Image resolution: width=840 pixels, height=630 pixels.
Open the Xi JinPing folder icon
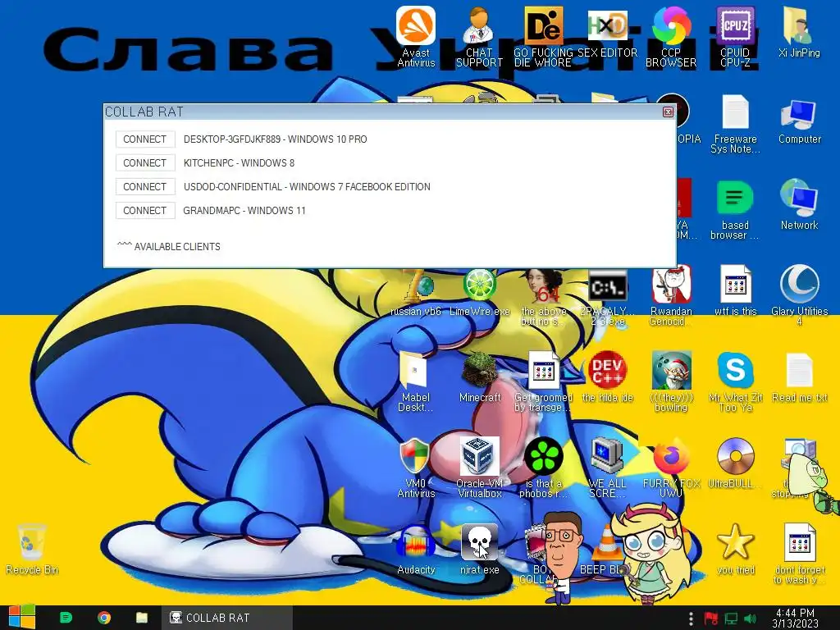point(799,32)
